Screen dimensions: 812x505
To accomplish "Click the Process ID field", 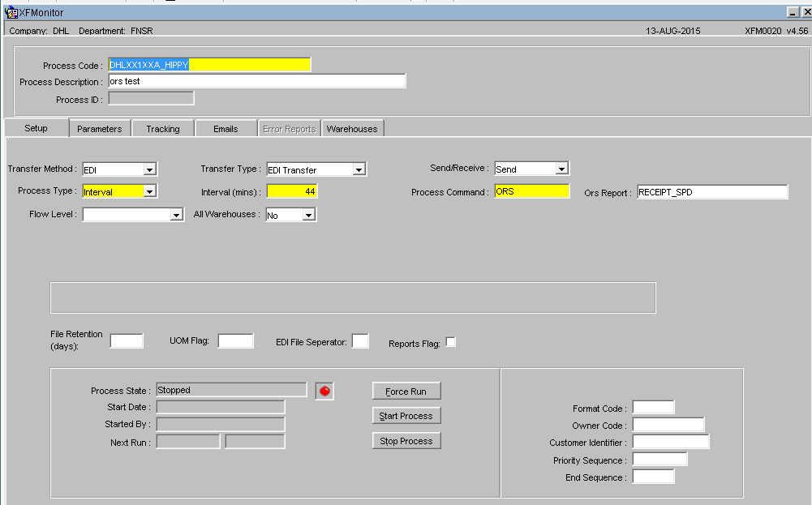I will click(151, 98).
